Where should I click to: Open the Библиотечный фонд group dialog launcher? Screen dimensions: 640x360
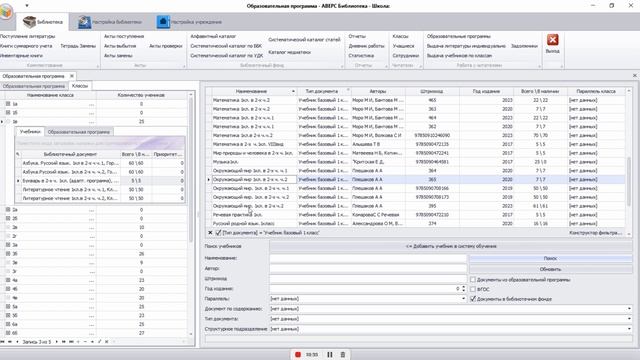tap(342, 66)
